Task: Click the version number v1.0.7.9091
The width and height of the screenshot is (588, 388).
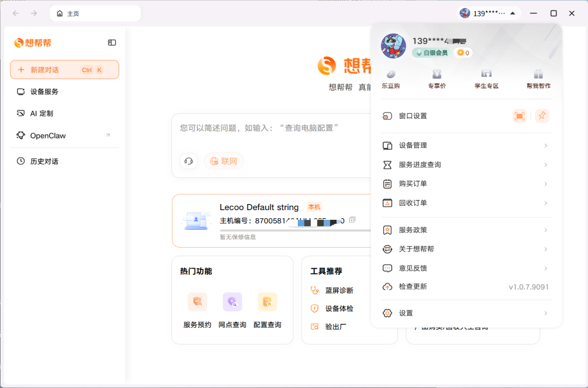Action: click(529, 287)
